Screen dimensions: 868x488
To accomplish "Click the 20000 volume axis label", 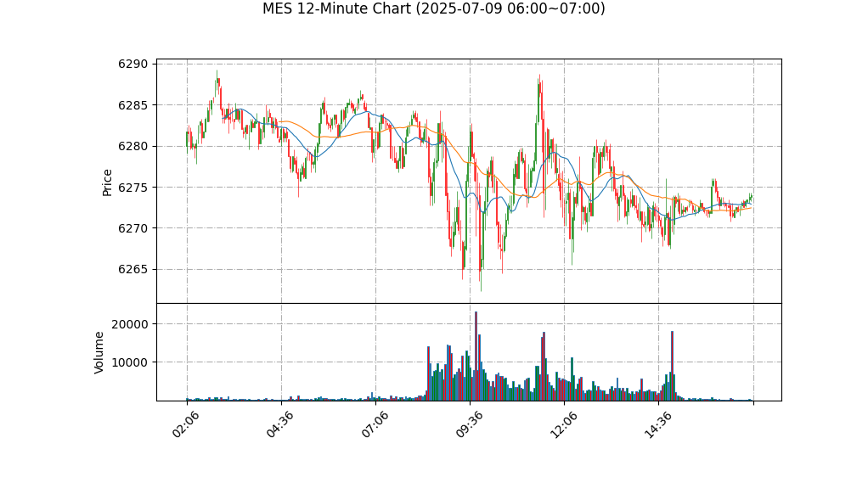I will (x=130, y=324).
